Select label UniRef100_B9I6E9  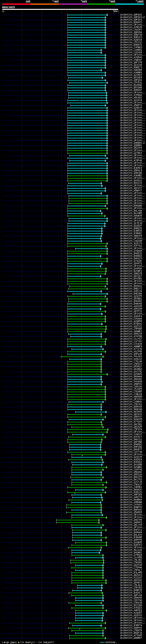(x=131, y=77)
